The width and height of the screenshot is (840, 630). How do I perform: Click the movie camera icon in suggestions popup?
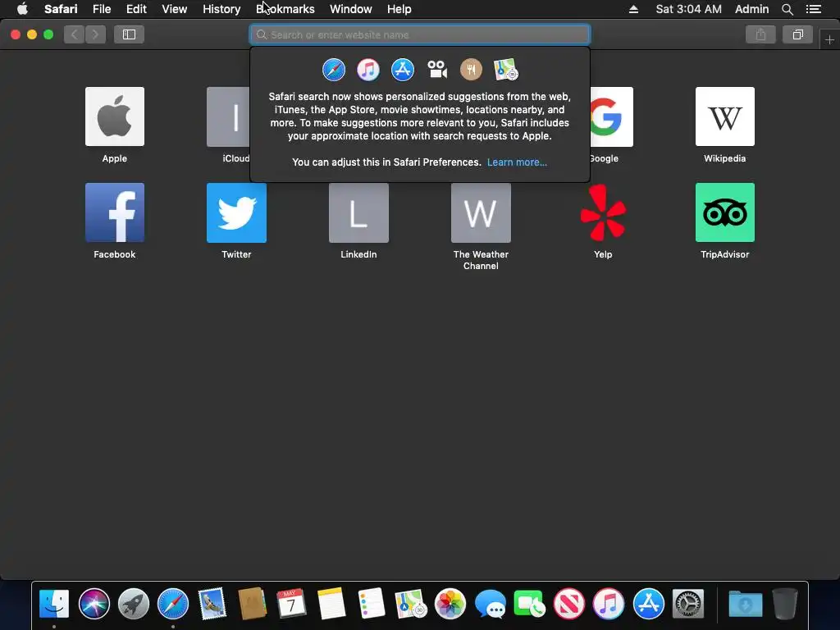(437, 70)
